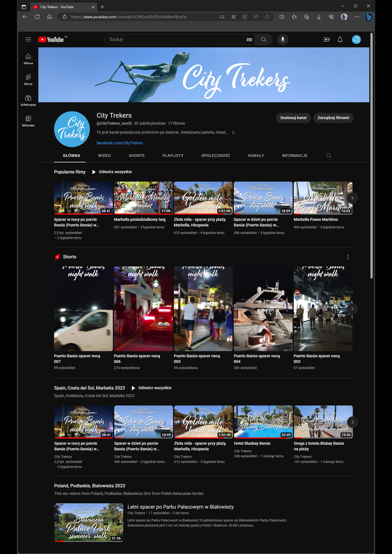392x554 pixels.
Task: Open video title Letni spacer po Parku Pałacowym
Action: pos(181,507)
